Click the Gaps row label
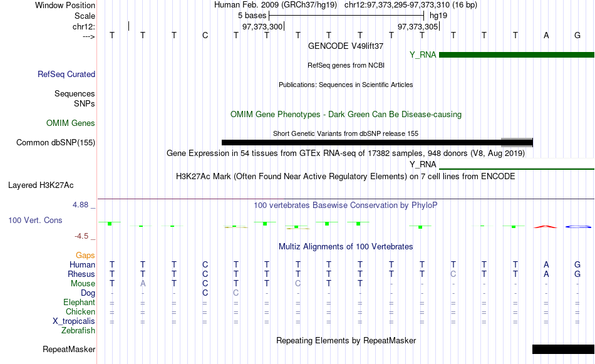595x364 pixels. pos(85,256)
